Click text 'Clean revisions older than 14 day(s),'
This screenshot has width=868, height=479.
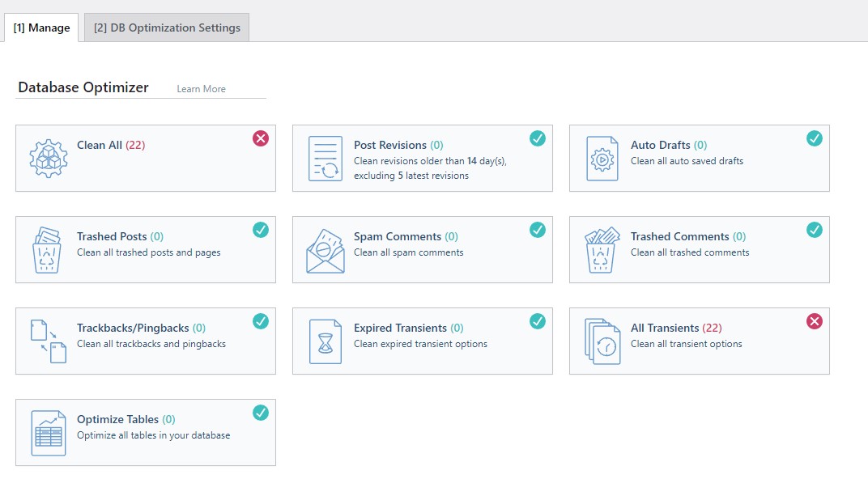tap(430, 161)
